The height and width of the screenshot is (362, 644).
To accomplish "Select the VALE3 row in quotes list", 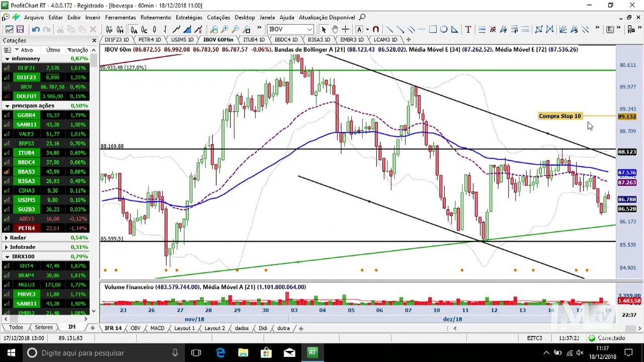I will pos(45,134).
